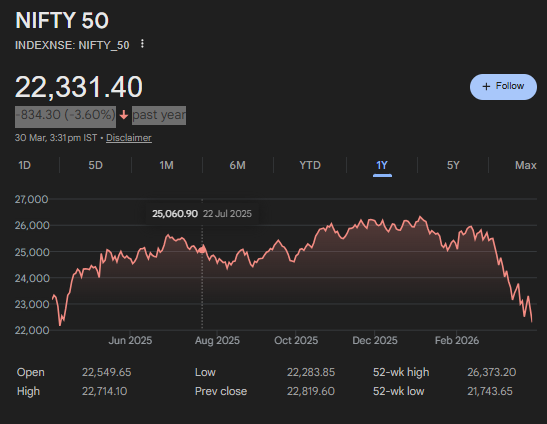The width and height of the screenshot is (547, 424).
Task: Click the Jun 2025 axis label
Action: point(130,340)
